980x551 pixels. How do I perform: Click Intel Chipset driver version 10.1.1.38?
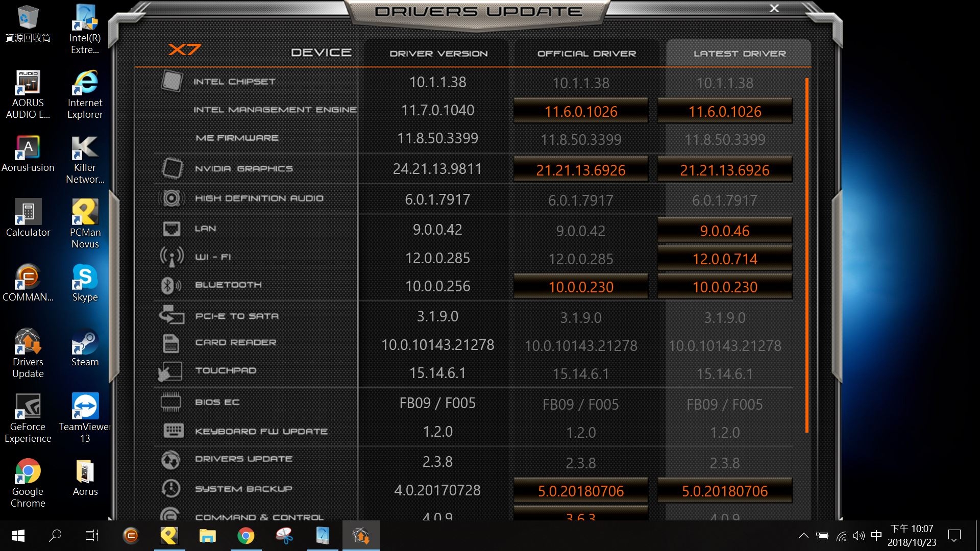(437, 82)
